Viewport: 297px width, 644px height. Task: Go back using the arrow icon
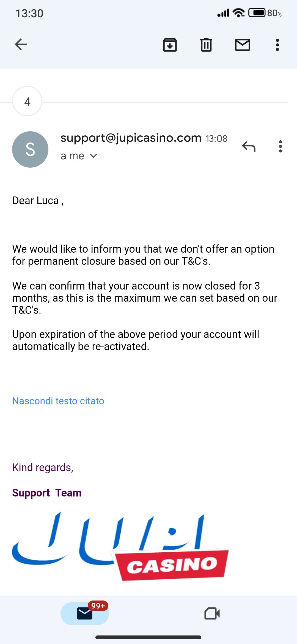(x=21, y=45)
